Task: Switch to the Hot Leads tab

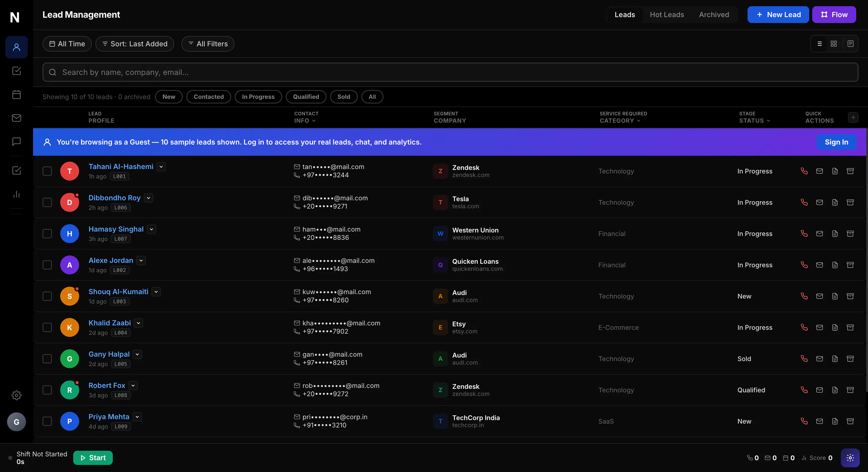Action: pyautogui.click(x=667, y=15)
